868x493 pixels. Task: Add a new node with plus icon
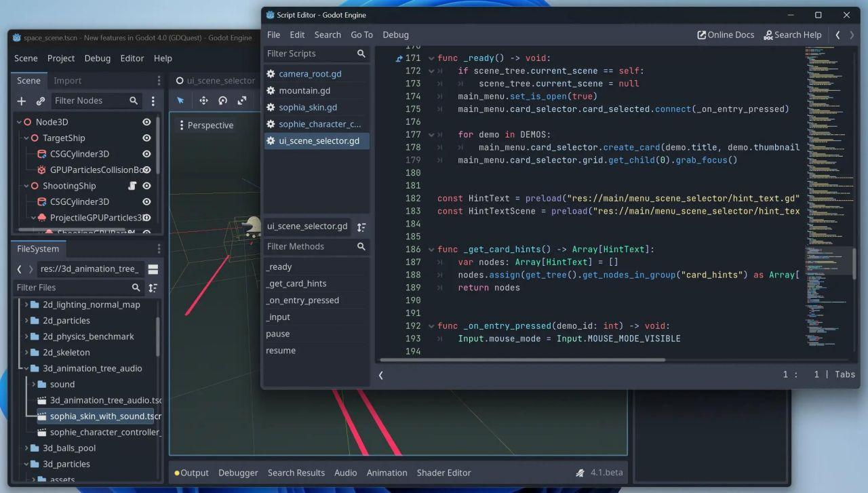pos(22,101)
